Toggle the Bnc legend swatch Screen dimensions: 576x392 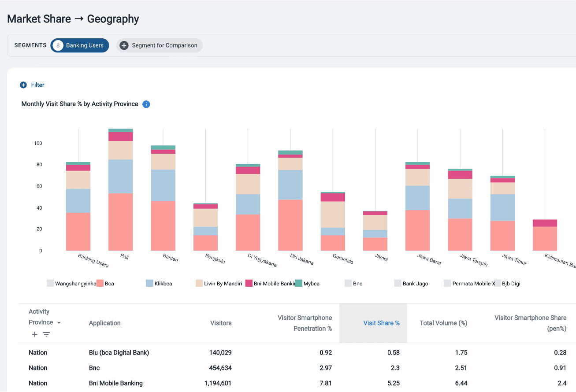[x=348, y=283]
